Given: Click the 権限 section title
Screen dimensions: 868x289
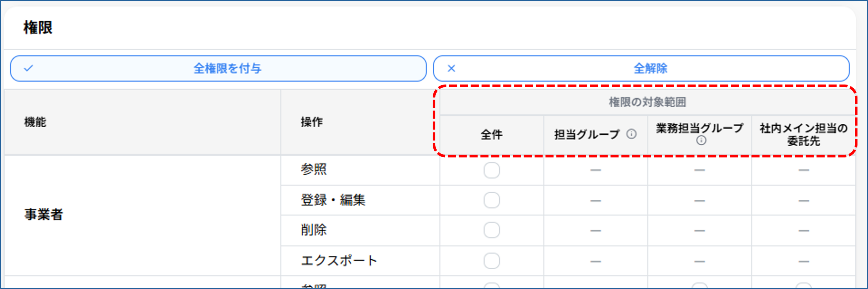Looking at the screenshot, I should click(38, 28).
